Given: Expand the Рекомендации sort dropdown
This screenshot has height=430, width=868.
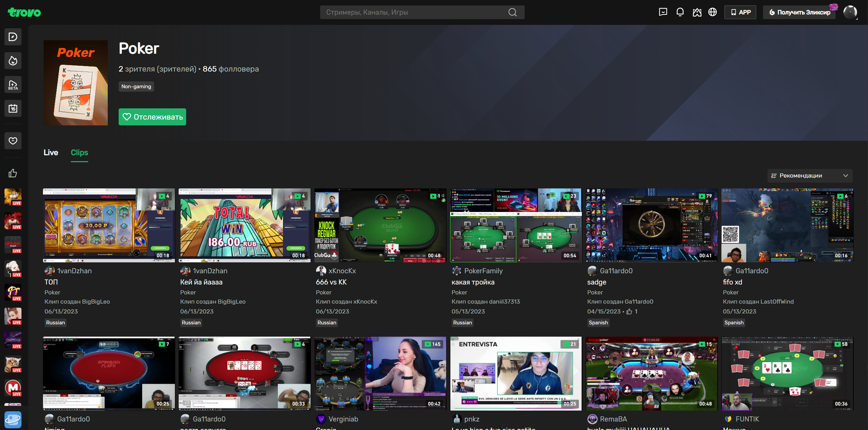Looking at the screenshot, I should click(809, 175).
